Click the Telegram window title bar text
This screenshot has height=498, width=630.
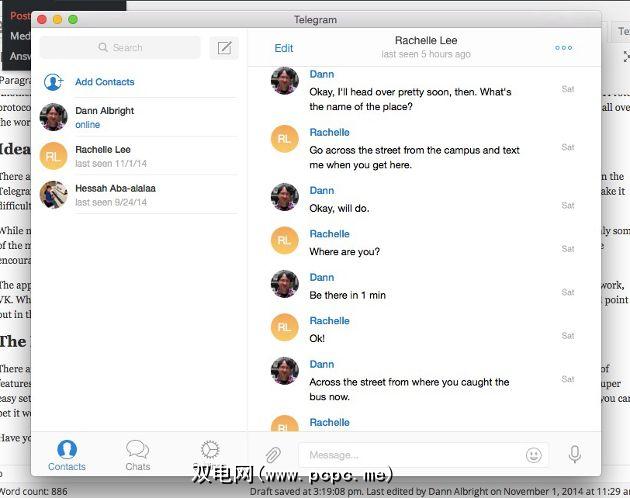315,20
